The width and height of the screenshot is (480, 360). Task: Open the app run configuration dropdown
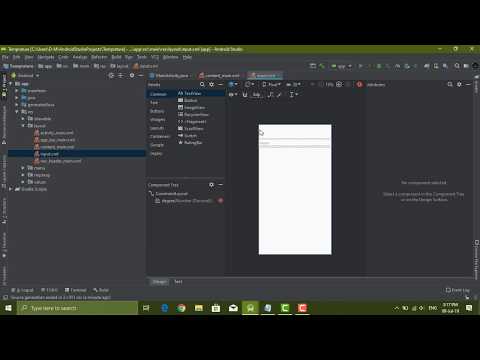click(341, 66)
